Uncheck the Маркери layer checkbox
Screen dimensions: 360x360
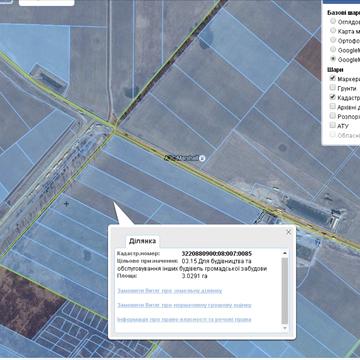pos(332,78)
